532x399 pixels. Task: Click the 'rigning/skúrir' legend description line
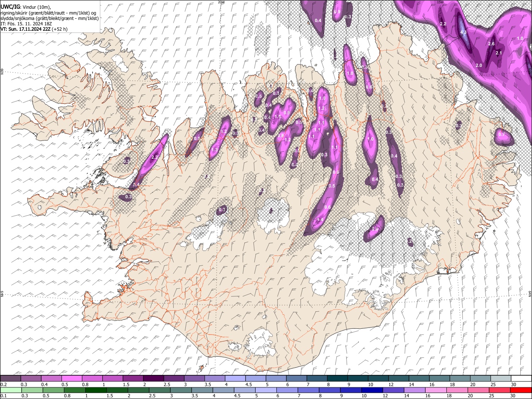click(x=49, y=13)
